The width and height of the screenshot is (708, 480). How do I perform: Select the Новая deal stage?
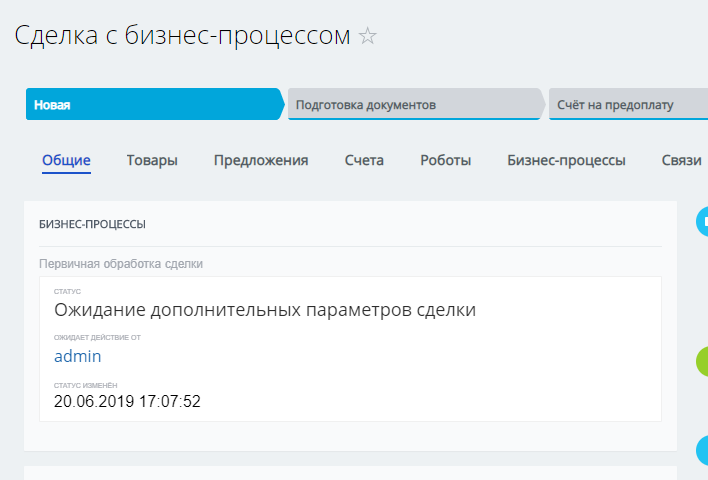(x=154, y=104)
